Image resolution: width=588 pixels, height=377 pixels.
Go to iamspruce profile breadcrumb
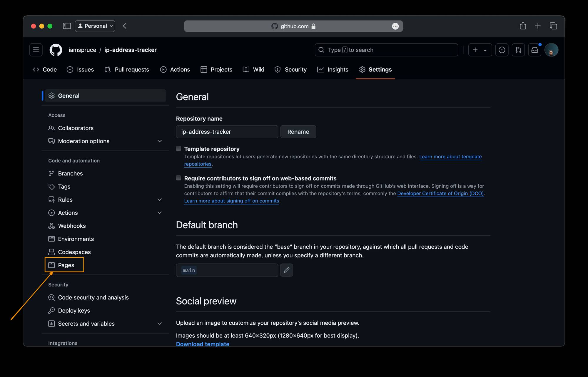point(82,50)
